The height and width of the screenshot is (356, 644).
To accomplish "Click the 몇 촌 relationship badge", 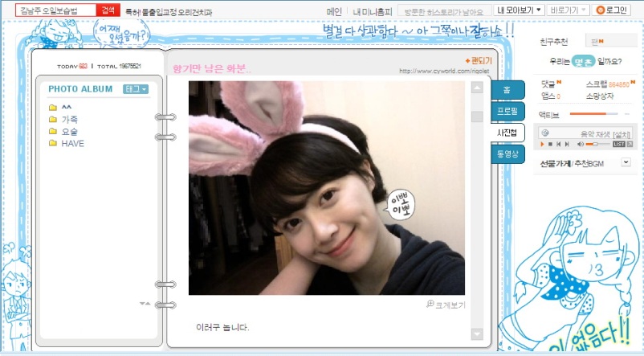I will (583, 61).
